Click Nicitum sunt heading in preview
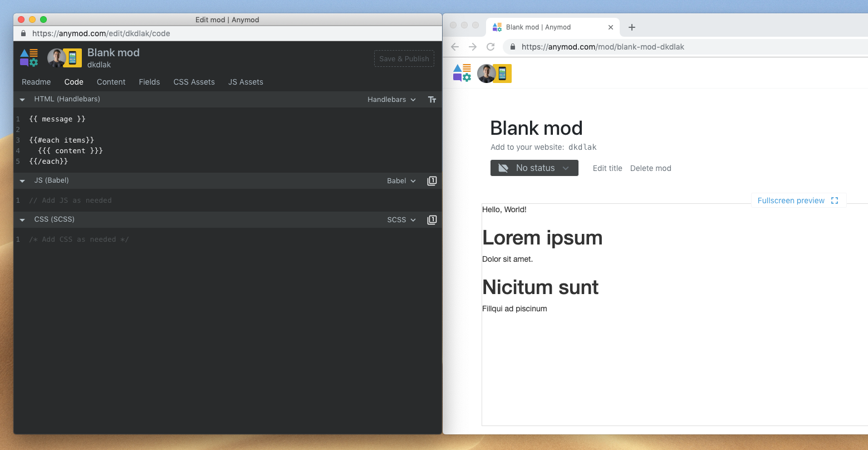The image size is (868, 450). click(541, 287)
